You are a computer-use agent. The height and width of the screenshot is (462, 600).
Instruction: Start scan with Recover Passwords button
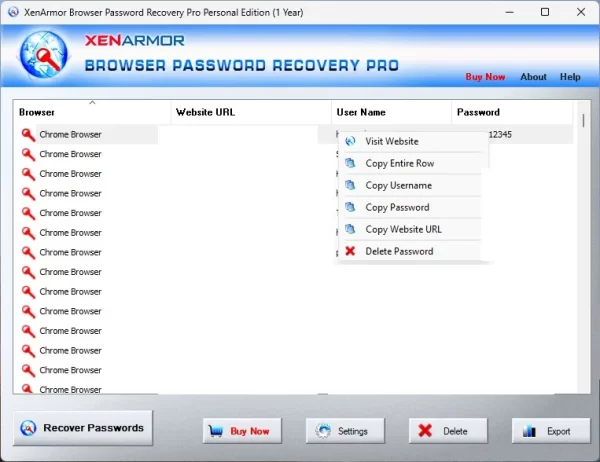83,428
